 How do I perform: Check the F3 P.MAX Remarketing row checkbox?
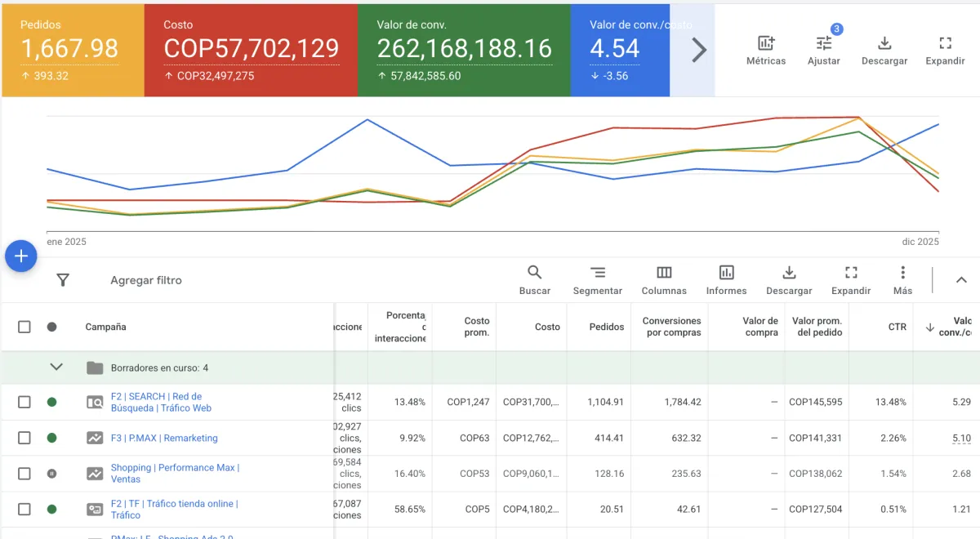(24, 438)
